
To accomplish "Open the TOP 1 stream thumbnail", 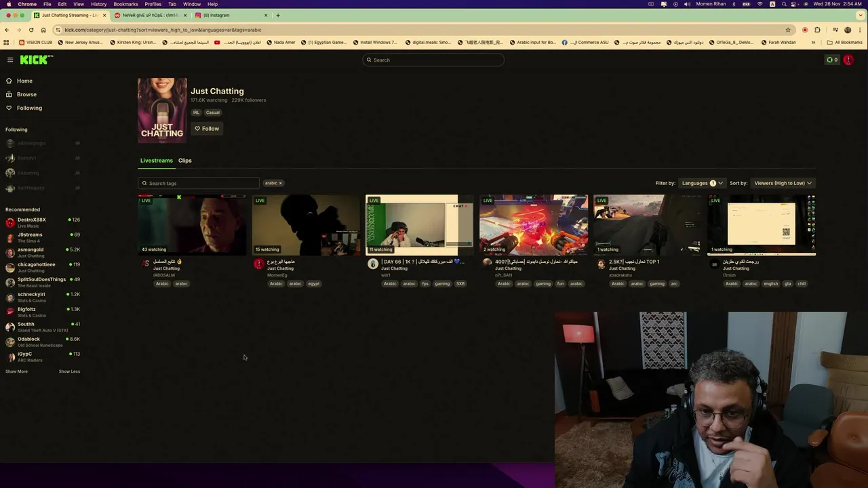I will coord(648,225).
